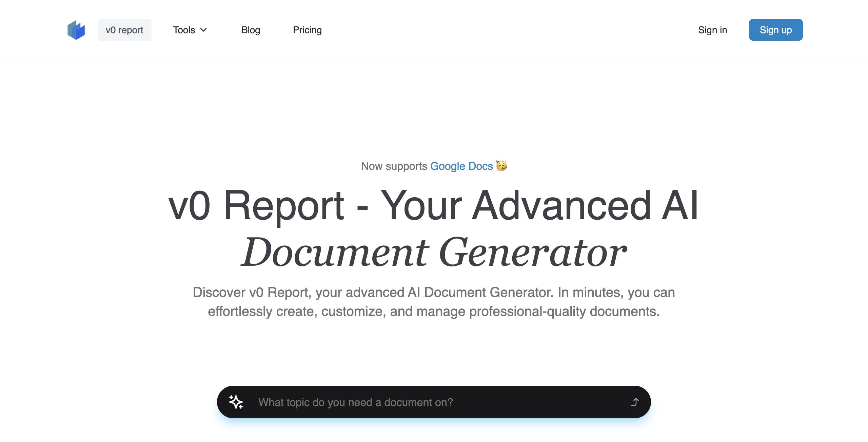The height and width of the screenshot is (442, 868).
Task: Click the 'Discover v0 Report' description paragraph
Action: 434,302
